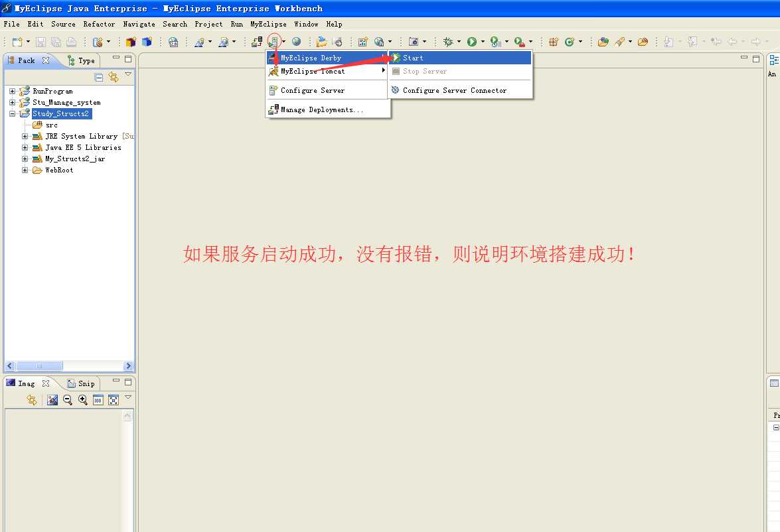
Task: Open the Debug dropdown arrow
Action: pyautogui.click(x=459, y=42)
